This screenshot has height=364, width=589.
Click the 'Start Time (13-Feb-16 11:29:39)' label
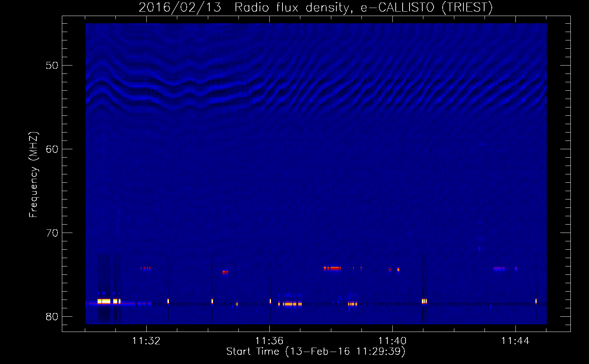[316, 352]
